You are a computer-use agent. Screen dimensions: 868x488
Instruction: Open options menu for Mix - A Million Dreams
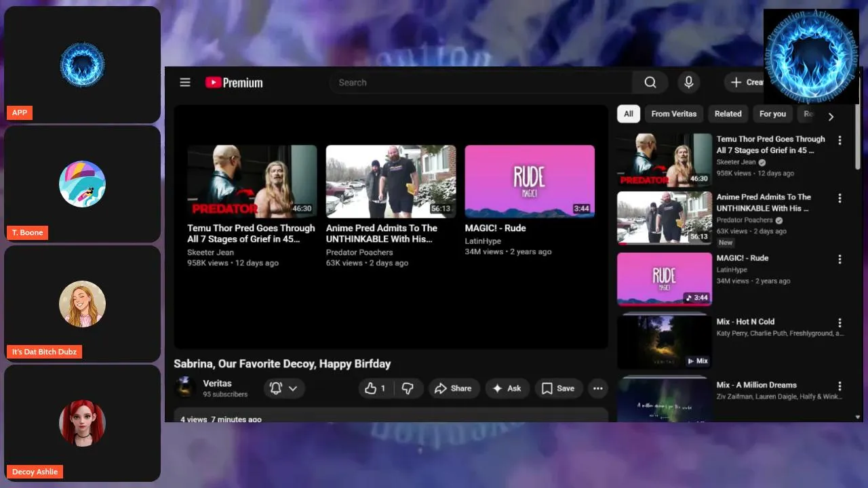click(x=840, y=386)
